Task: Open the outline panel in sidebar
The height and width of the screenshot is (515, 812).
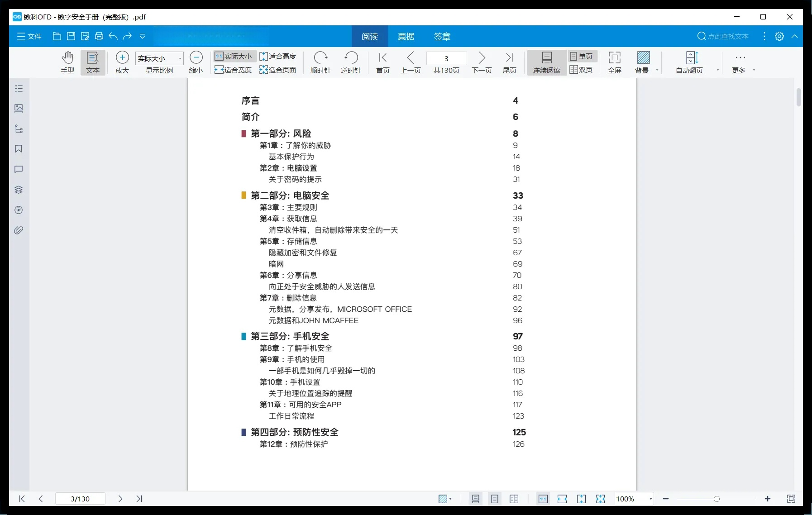Action: pos(19,88)
